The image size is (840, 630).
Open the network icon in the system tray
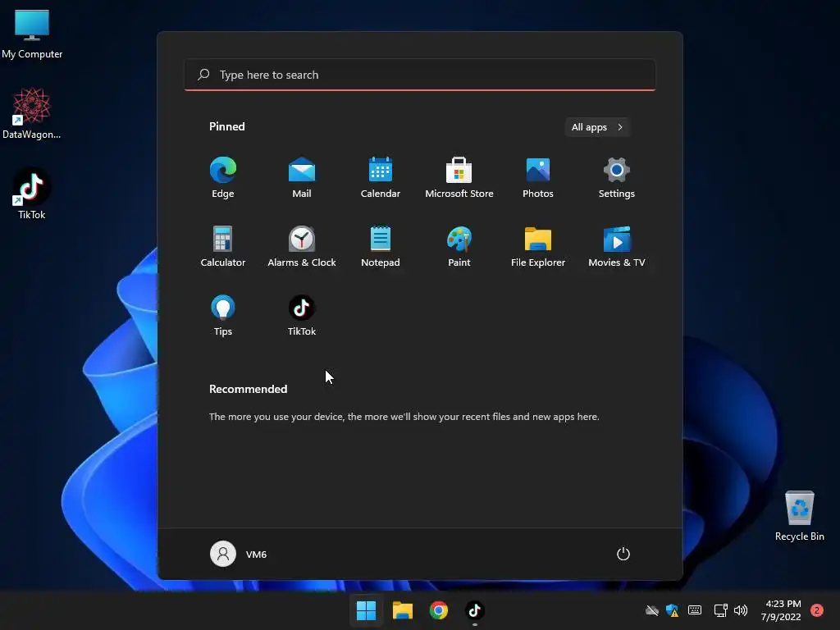coord(720,610)
